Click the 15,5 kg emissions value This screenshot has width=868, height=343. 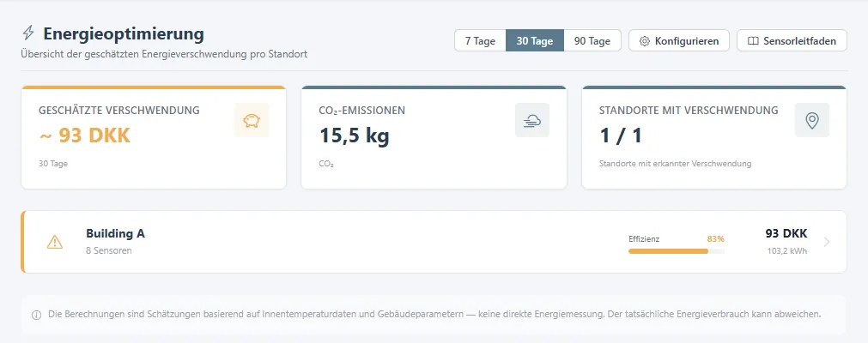(x=355, y=135)
